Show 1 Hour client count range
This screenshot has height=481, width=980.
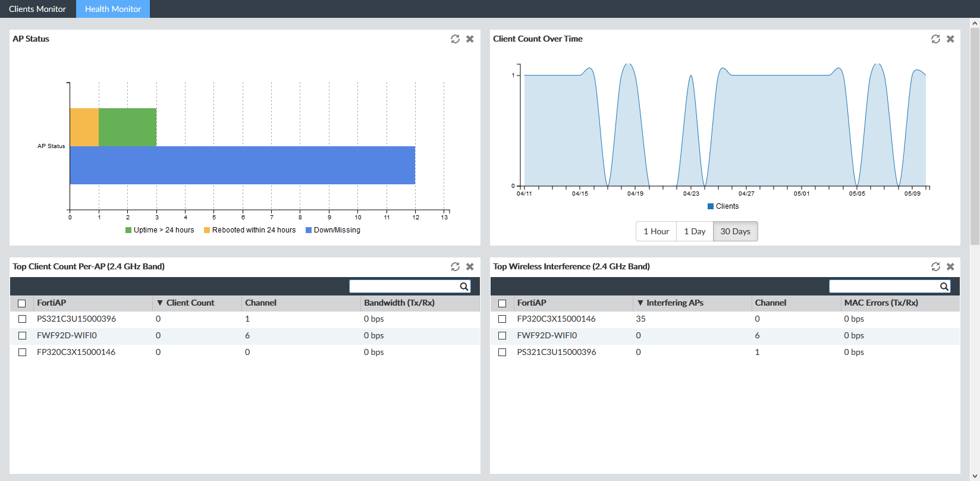pos(657,231)
